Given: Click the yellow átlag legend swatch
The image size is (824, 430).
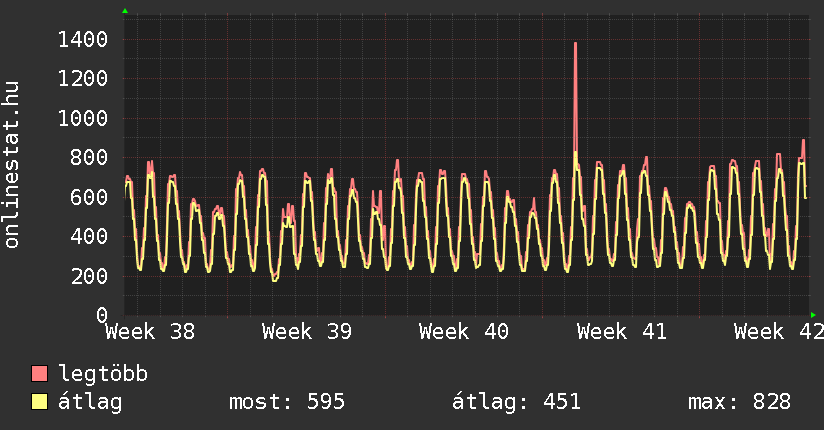Looking at the screenshot, I should [x=39, y=402].
